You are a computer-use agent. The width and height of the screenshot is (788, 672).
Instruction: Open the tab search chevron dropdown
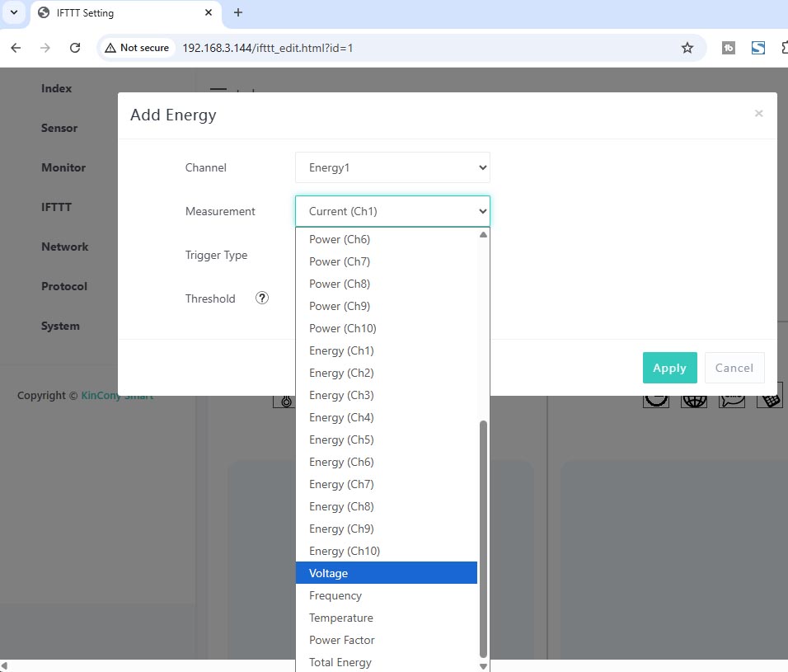(x=14, y=12)
